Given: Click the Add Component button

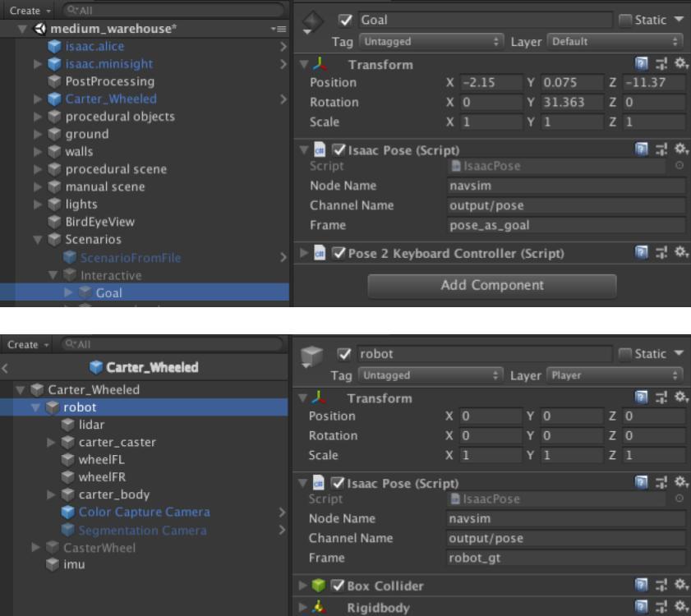Looking at the screenshot, I should point(491,286).
